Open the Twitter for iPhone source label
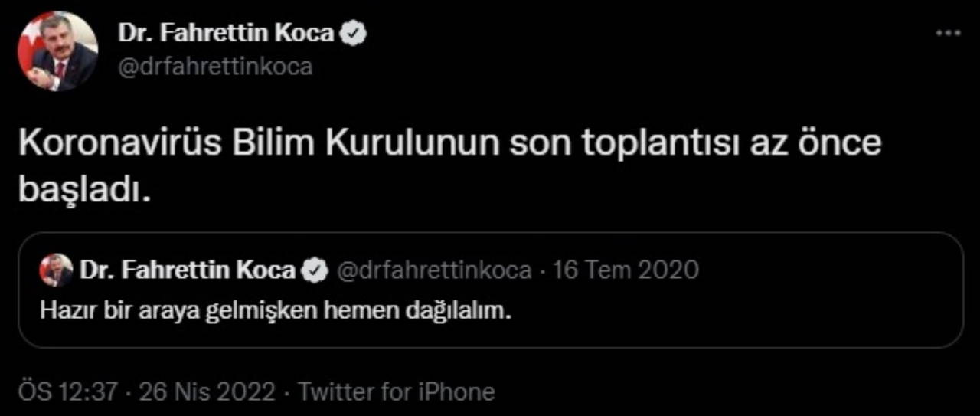Image resolution: width=980 pixels, height=416 pixels. 396,392
